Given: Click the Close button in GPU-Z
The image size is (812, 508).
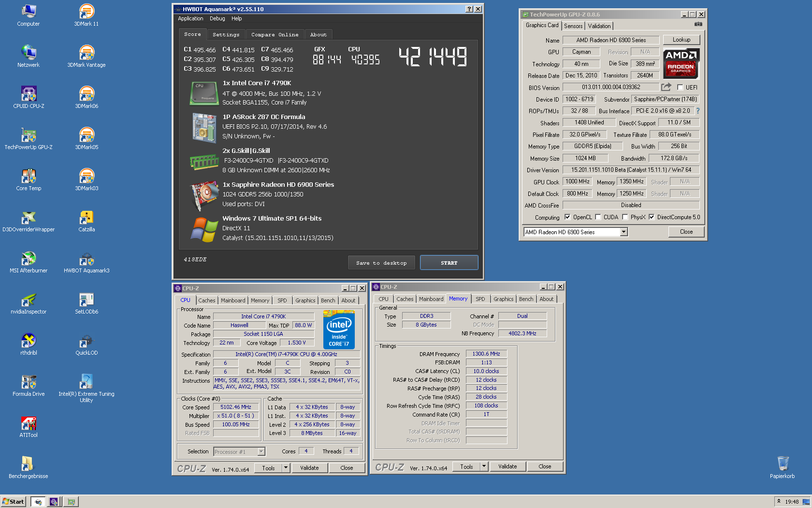Looking at the screenshot, I should click(x=686, y=232).
